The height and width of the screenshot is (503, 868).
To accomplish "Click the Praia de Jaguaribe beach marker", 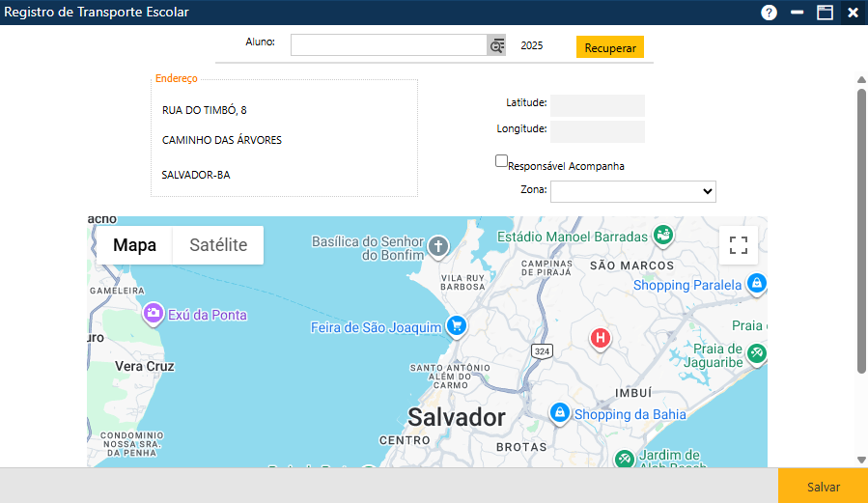I will (x=757, y=353).
